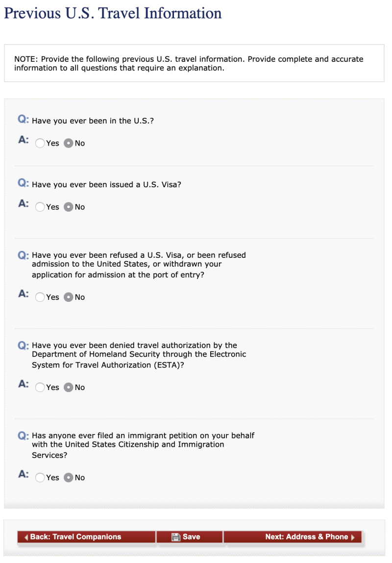This screenshot has width=392, height=563.
Task: Click the ESTA denial question text
Action: (x=139, y=355)
